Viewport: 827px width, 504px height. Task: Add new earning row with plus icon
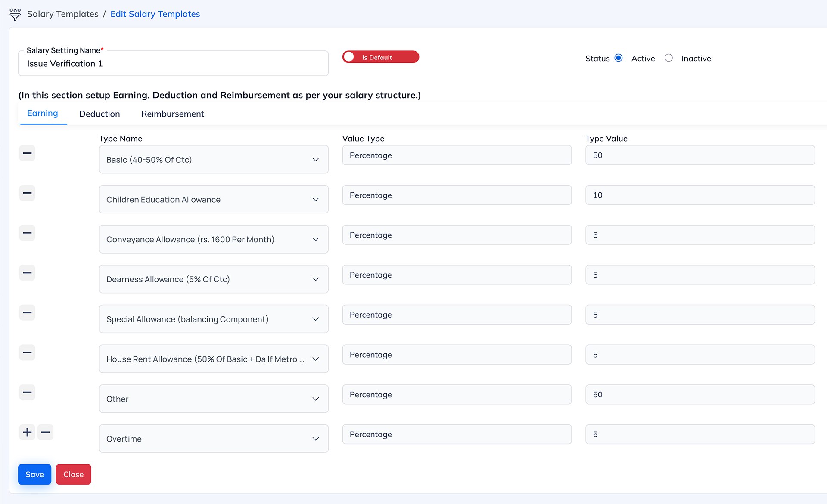[27, 432]
